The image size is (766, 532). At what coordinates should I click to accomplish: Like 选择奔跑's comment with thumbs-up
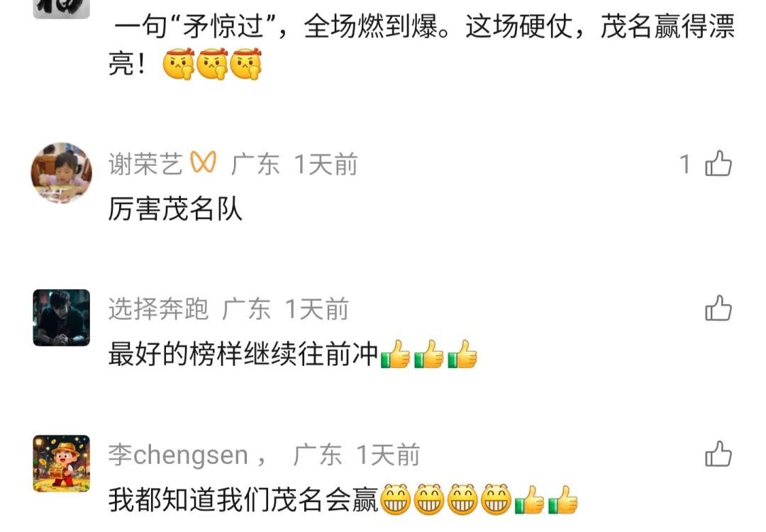[x=718, y=308]
